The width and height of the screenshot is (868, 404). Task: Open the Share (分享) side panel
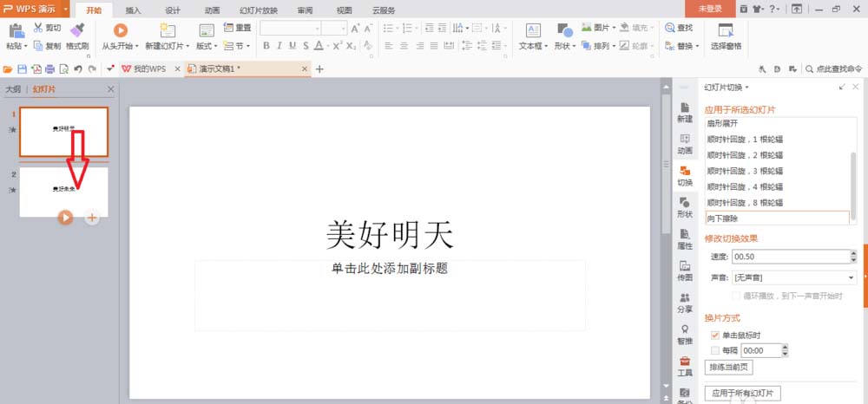pyautogui.click(x=685, y=303)
